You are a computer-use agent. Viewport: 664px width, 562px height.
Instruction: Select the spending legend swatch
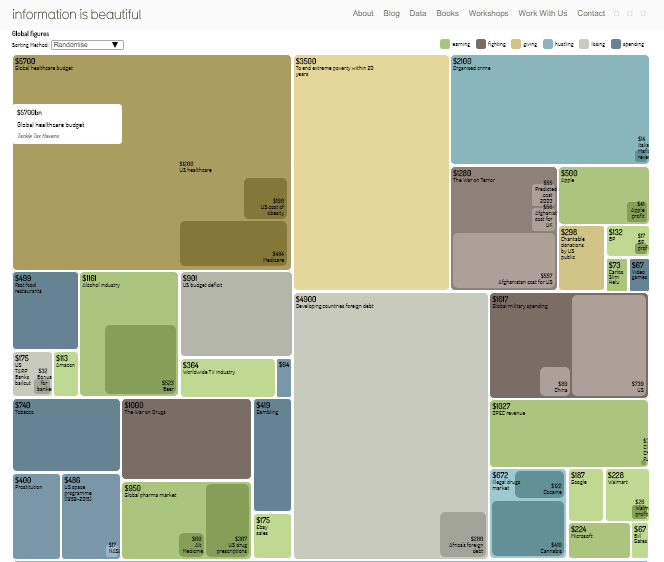point(616,44)
